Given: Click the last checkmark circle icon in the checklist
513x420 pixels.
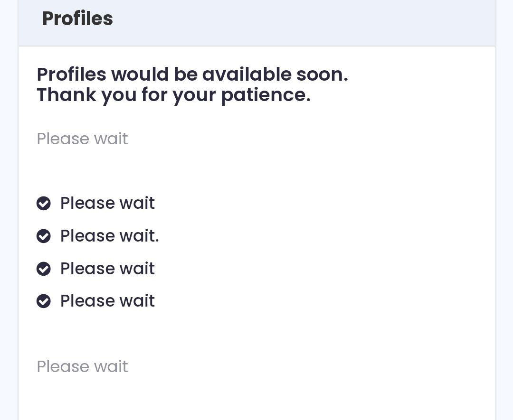Looking at the screenshot, I should [x=44, y=301].
